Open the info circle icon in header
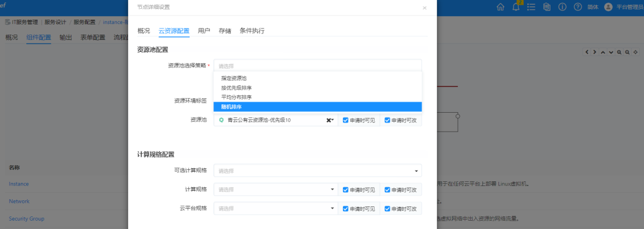644x229 pixels. click(562, 7)
